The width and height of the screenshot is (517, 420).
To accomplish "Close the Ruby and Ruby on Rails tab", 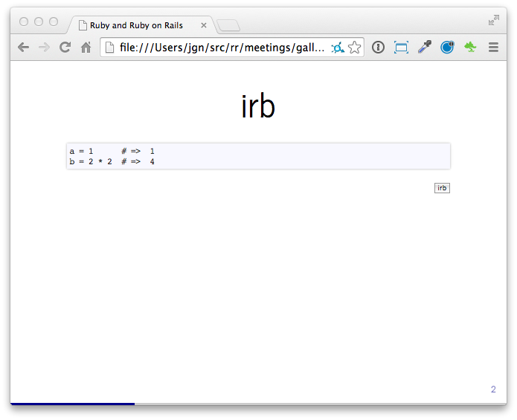I will [204, 25].
